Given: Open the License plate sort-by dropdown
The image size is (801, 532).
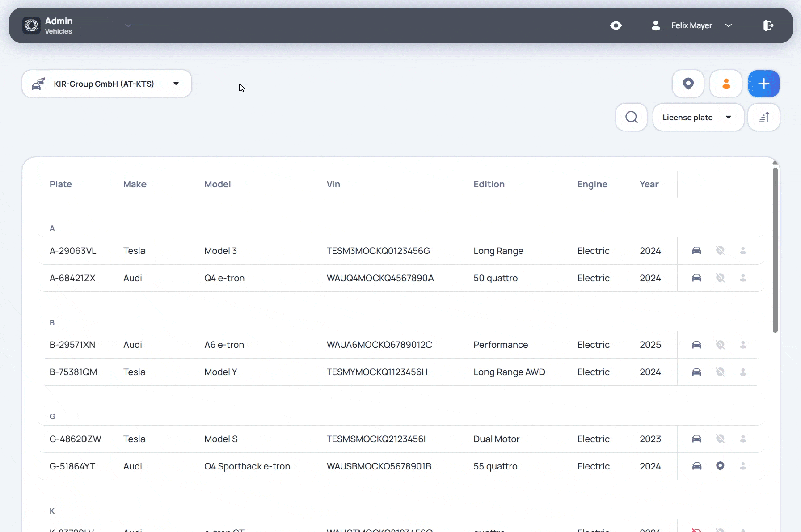Looking at the screenshot, I should click(698, 117).
